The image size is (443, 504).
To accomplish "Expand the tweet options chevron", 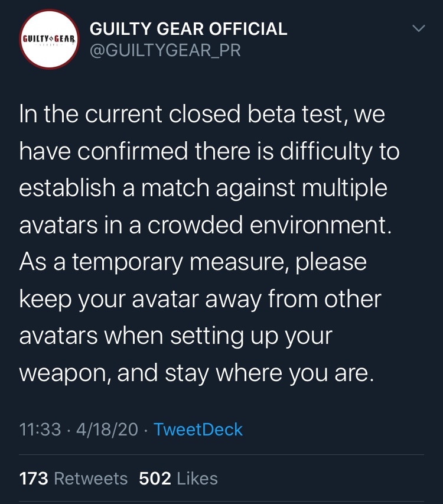I will pyautogui.click(x=419, y=28).
